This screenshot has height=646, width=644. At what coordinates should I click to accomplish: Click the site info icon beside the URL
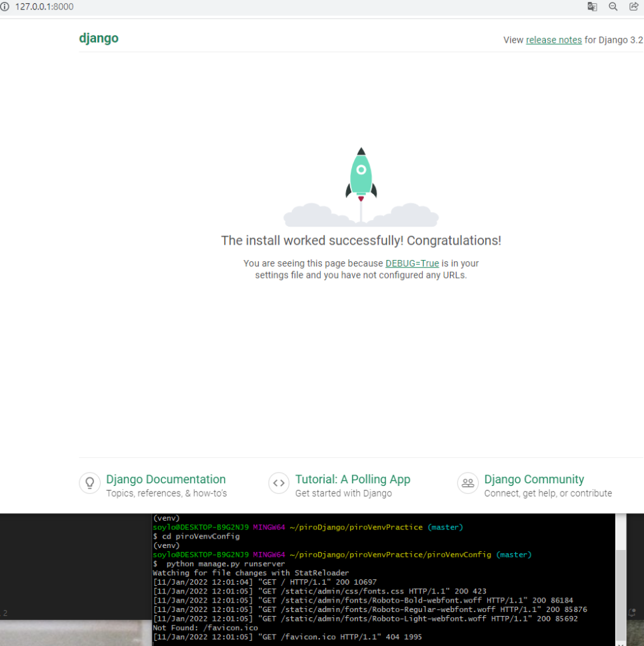pyautogui.click(x=4, y=7)
